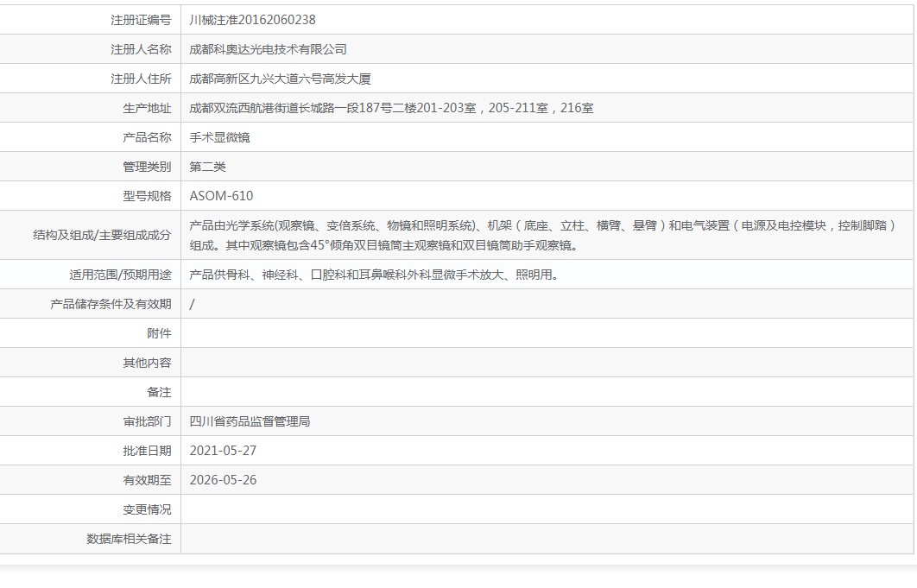Select the slash value for storage conditions
917x588 pixels.
[x=192, y=304]
